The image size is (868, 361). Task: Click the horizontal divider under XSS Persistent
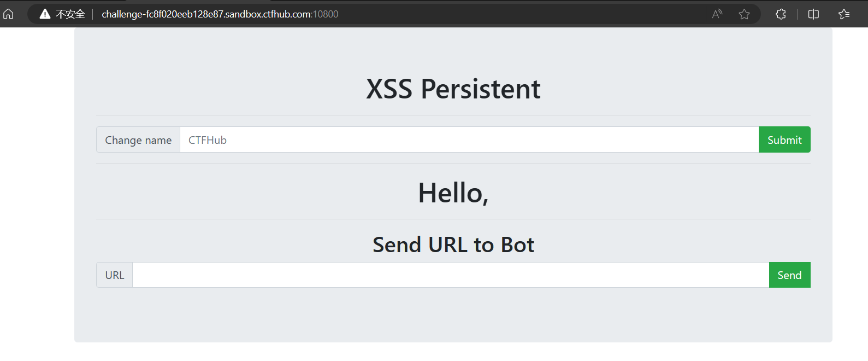coord(453,115)
